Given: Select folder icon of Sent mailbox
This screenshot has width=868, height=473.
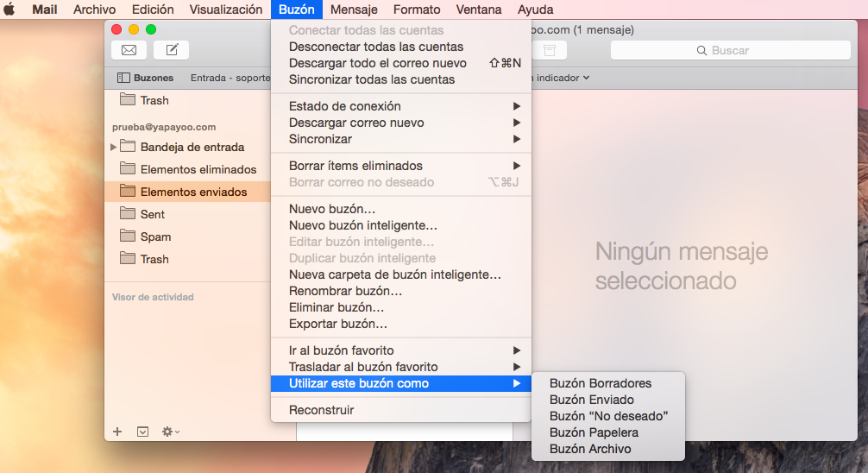Looking at the screenshot, I should pos(128,212).
